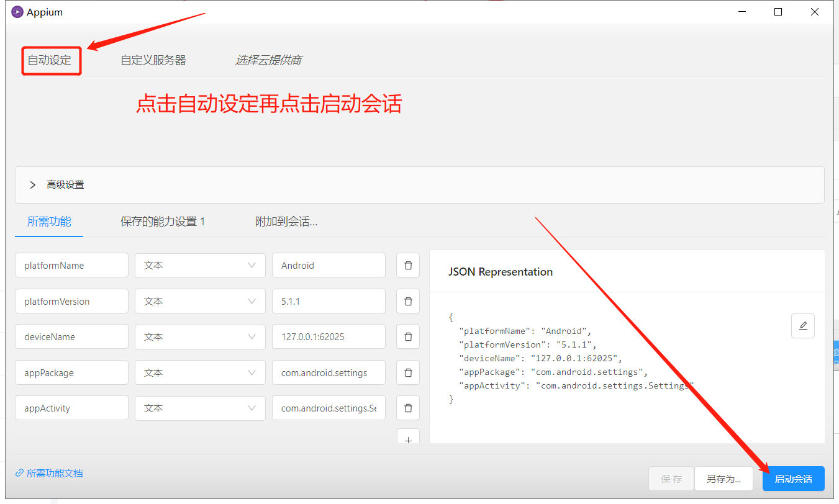Click the deviceName value input field
The width and height of the screenshot is (839, 504).
click(329, 336)
